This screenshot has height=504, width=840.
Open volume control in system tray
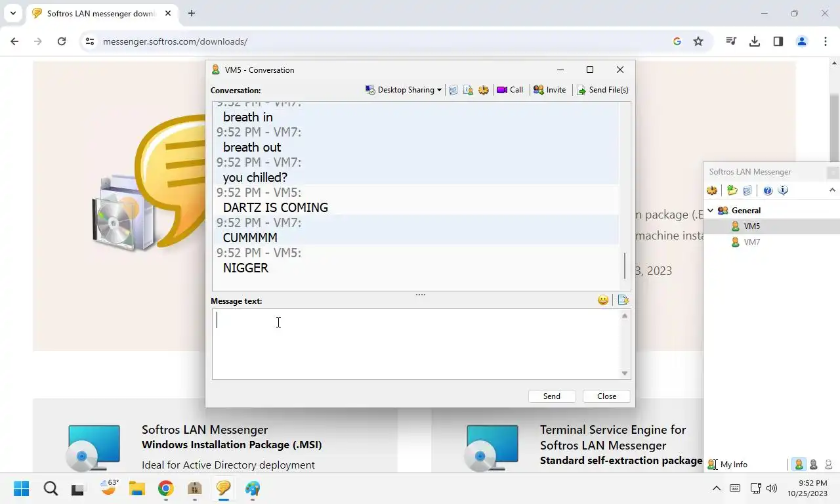[x=772, y=488]
